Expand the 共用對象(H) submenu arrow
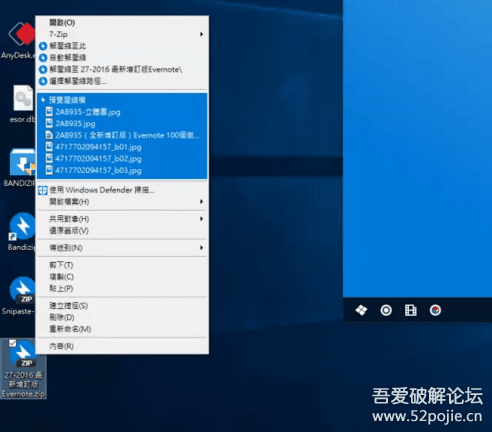The width and height of the screenshot is (492, 433). tap(201, 219)
